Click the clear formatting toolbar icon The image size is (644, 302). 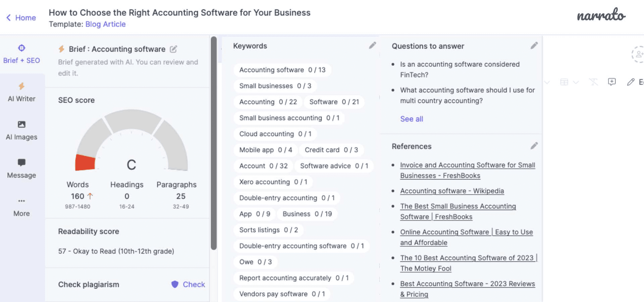pos(593,82)
